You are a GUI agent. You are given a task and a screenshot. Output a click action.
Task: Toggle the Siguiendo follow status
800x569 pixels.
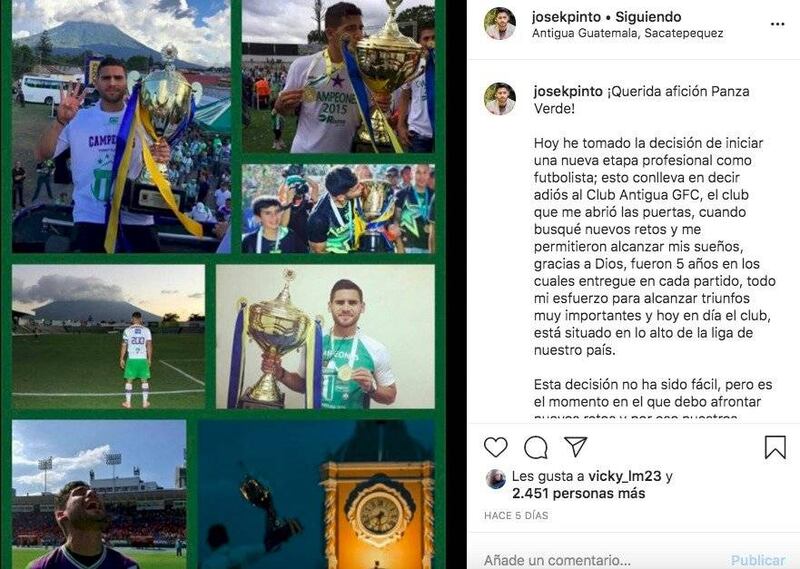(648, 17)
